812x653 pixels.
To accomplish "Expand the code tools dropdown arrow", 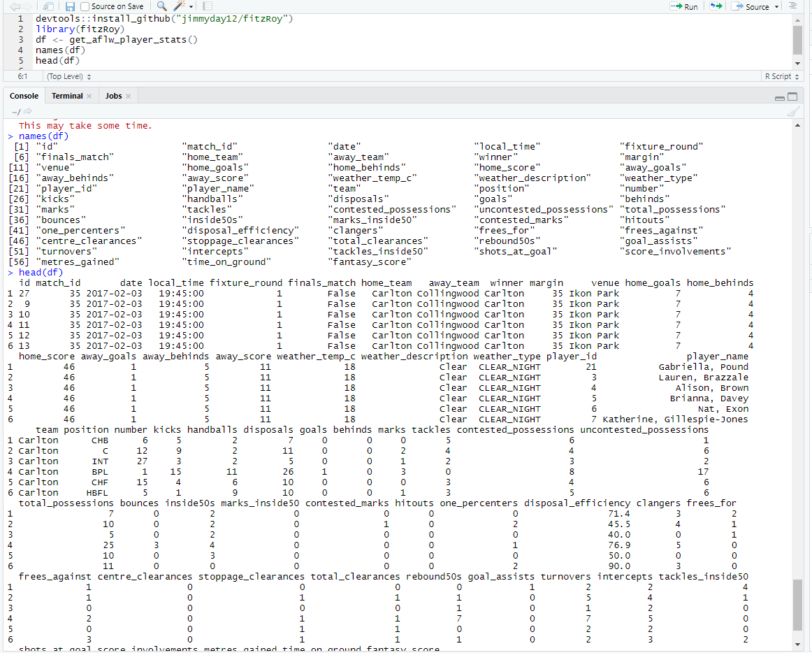I will click(x=191, y=7).
